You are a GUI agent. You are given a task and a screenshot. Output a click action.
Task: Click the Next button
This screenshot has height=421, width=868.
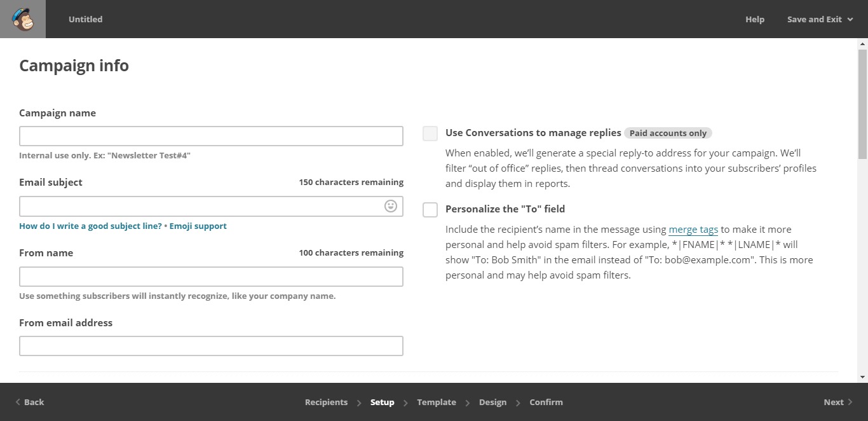tap(834, 402)
